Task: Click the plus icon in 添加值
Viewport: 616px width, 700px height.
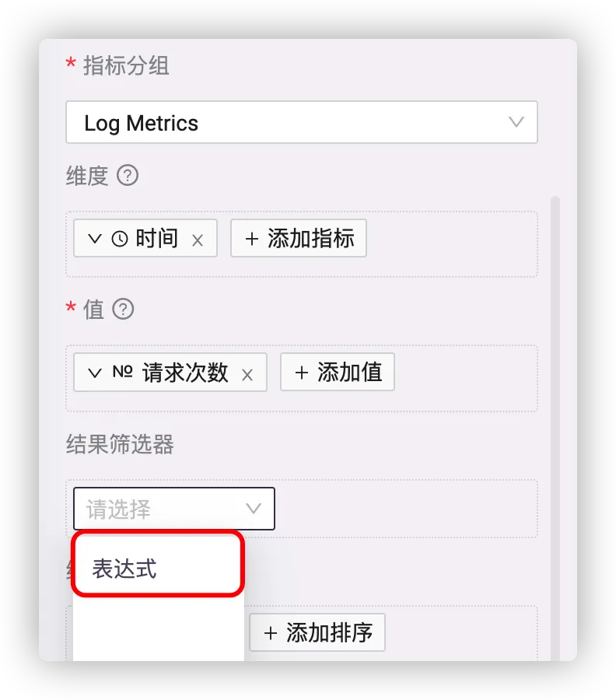Action: click(302, 373)
